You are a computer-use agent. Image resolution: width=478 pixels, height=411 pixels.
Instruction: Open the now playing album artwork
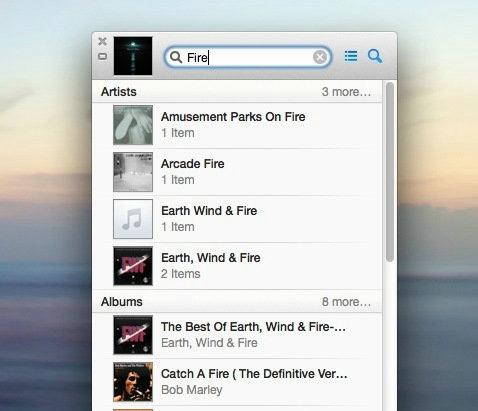[x=133, y=56]
